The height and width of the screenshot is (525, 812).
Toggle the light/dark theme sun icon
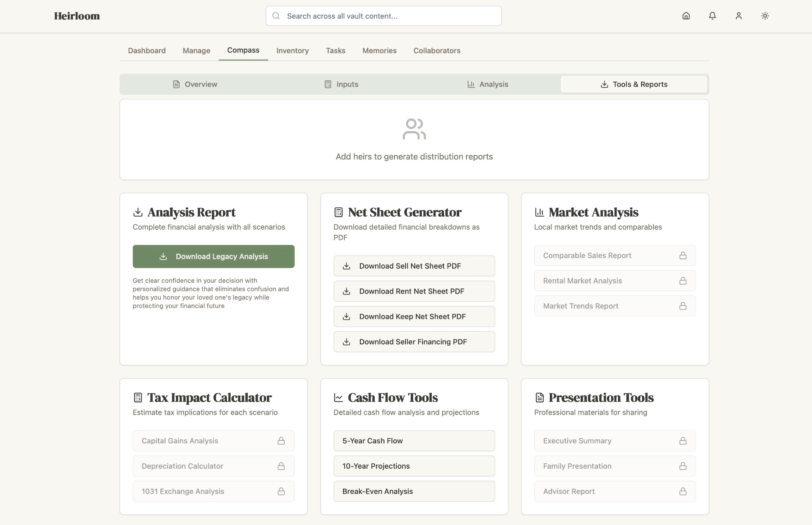point(765,16)
